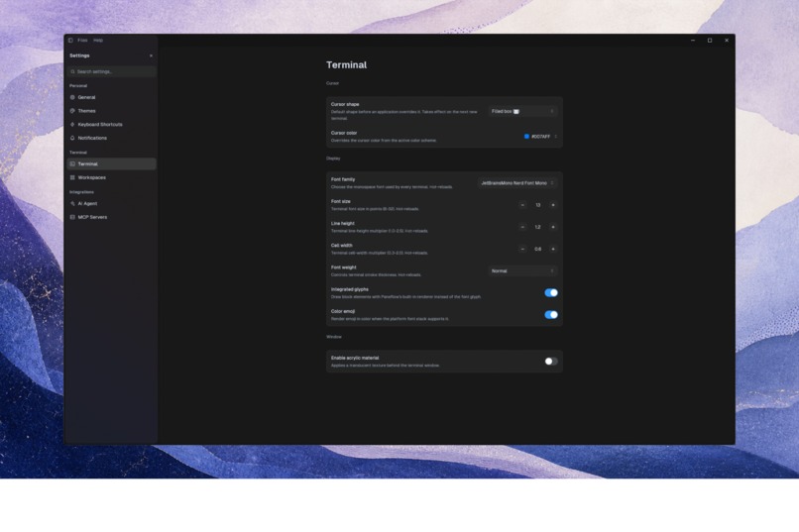799x532 pixels.
Task: Click the Line height value 1.2
Action: pos(537,227)
